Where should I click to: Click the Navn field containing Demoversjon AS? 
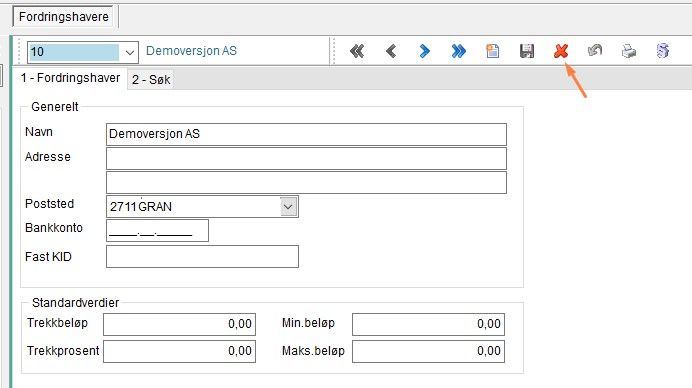(306, 134)
